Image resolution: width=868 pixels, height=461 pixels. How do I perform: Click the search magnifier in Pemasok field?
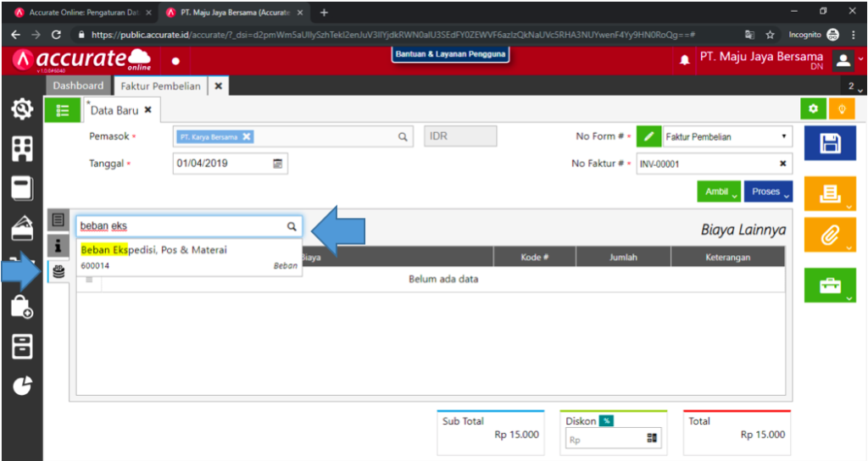403,136
